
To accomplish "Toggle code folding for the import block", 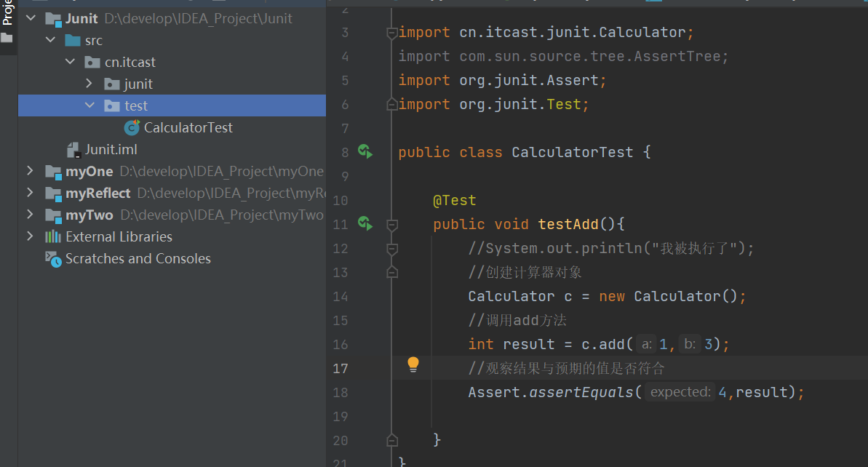I will click(392, 33).
